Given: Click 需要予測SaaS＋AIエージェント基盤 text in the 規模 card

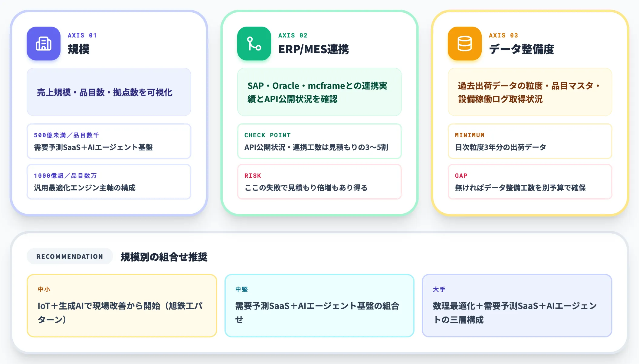Looking at the screenshot, I should pos(93,147).
